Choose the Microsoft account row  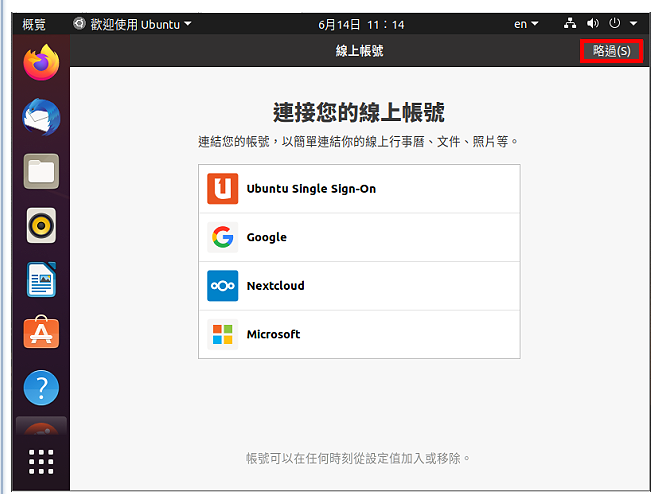pyautogui.click(x=359, y=334)
